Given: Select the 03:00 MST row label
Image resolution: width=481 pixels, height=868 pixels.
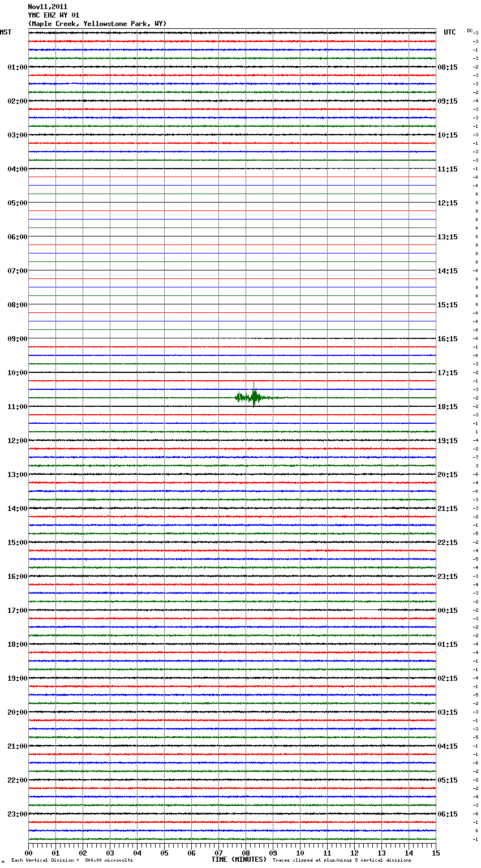Looking at the screenshot, I should 18,135.
